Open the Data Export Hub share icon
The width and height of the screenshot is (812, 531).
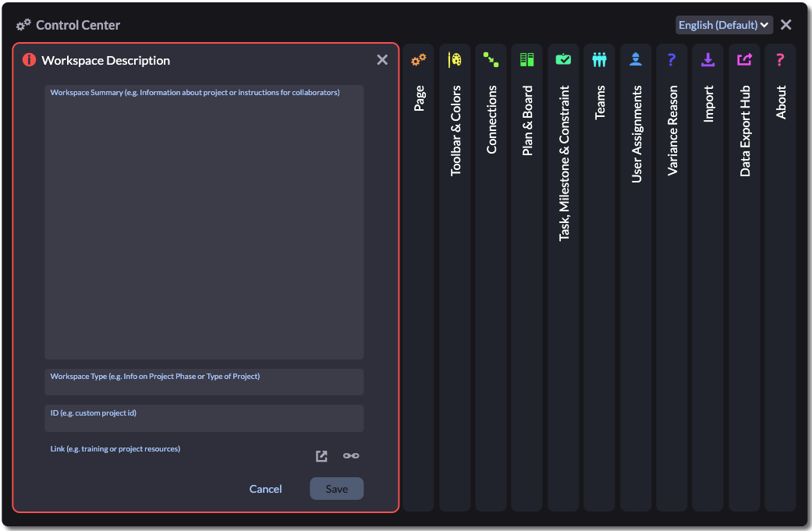point(744,59)
